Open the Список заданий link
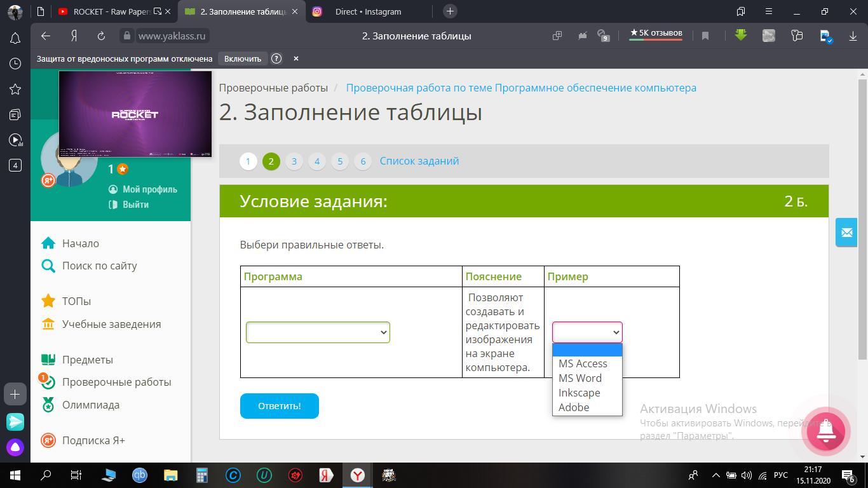Viewport: 868px width, 488px height. pos(419,161)
